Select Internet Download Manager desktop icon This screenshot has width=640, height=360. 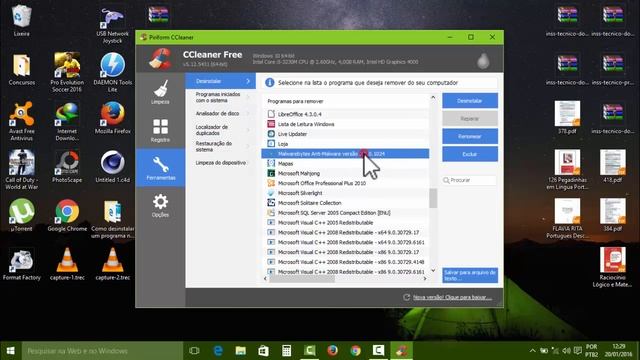67,121
